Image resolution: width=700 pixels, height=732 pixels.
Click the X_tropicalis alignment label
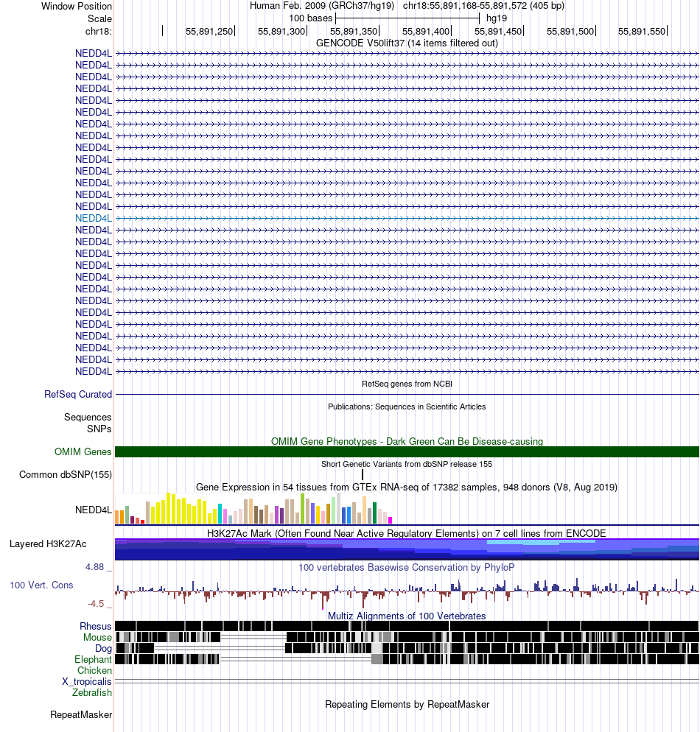click(87, 682)
